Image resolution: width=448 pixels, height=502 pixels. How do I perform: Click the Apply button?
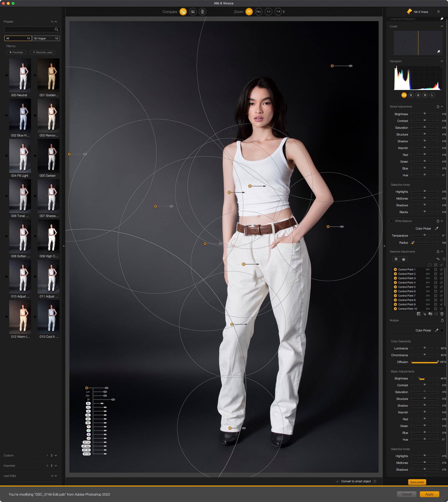429,494
